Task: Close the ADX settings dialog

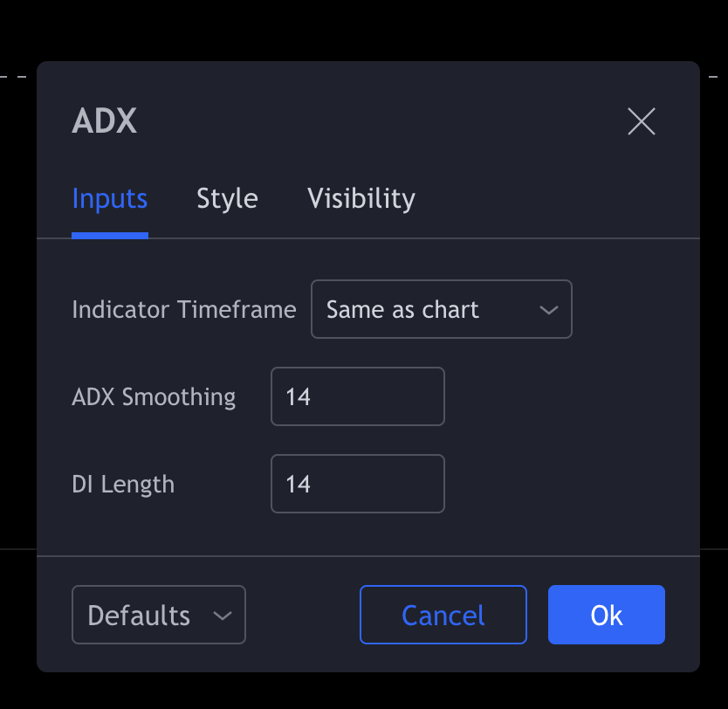Action: pos(642,122)
